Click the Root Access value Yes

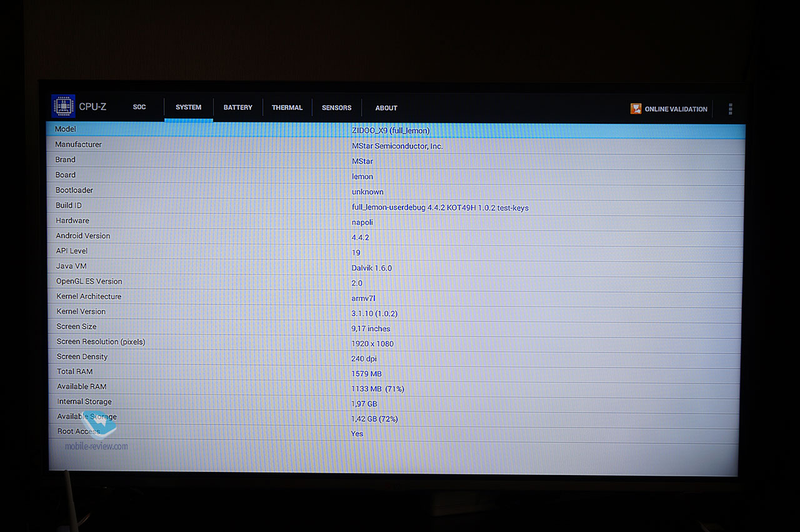point(357,434)
